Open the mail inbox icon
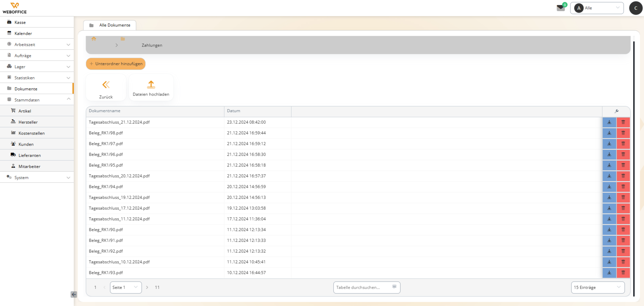This screenshot has width=644, height=306. coord(560,8)
